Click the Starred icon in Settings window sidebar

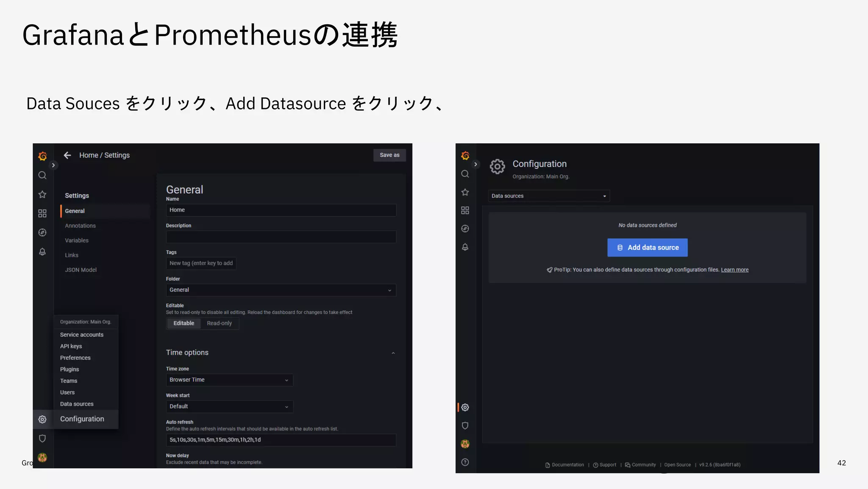tap(42, 194)
